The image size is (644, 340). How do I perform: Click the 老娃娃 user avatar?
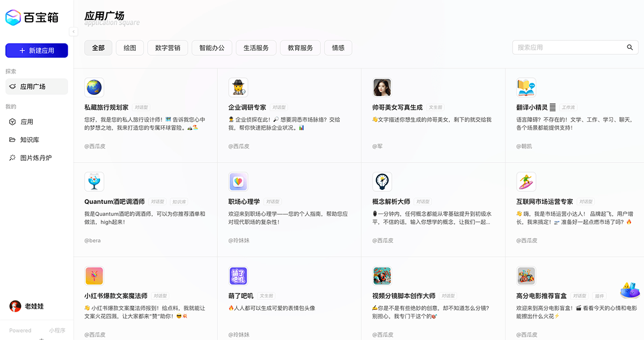(15, 306)
